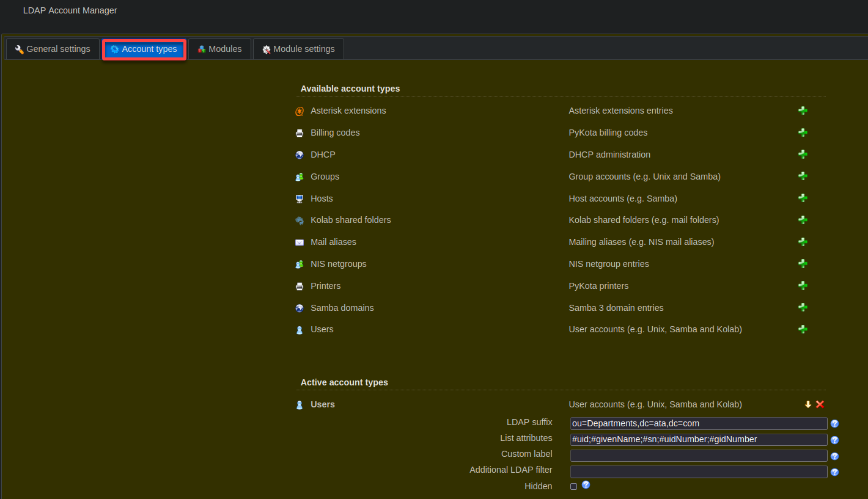
Task: Click 'PyKota printers' description text
Action: point(598,286)
